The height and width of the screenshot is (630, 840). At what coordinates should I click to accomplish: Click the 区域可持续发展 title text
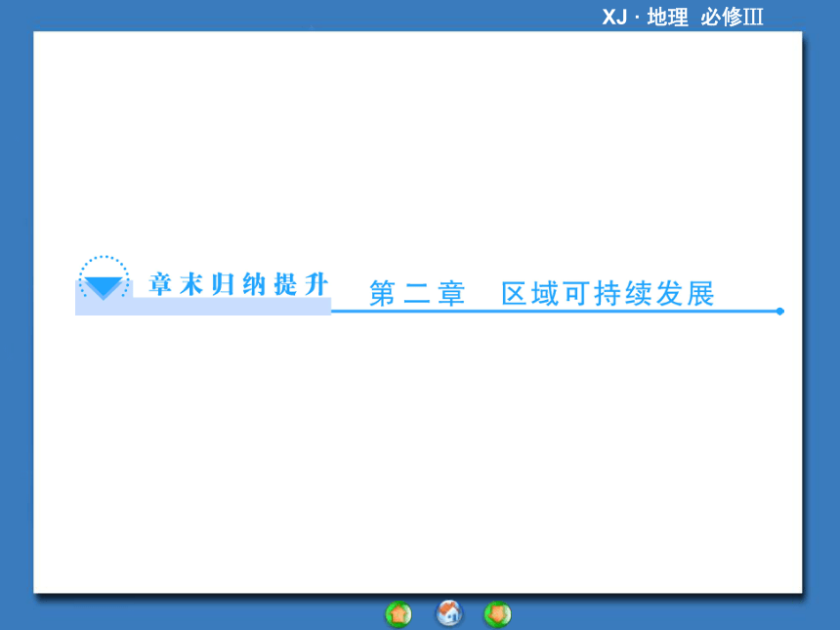(x=609, y=294)
